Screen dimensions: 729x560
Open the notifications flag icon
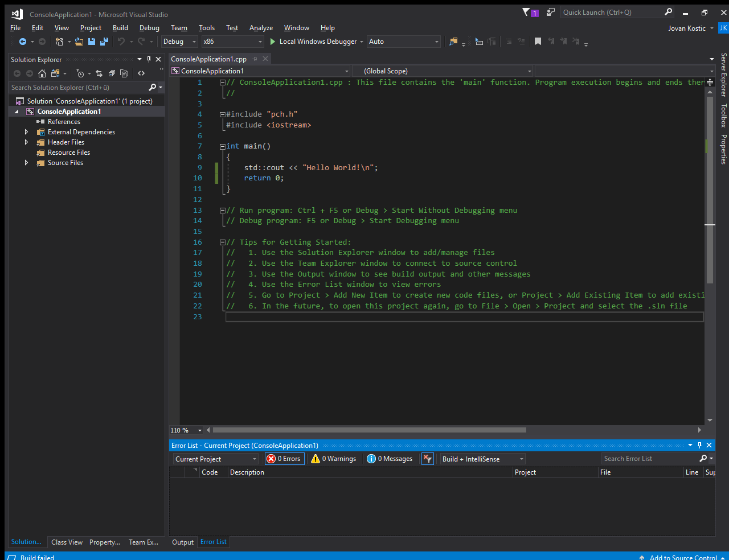(x=527, y=13)
